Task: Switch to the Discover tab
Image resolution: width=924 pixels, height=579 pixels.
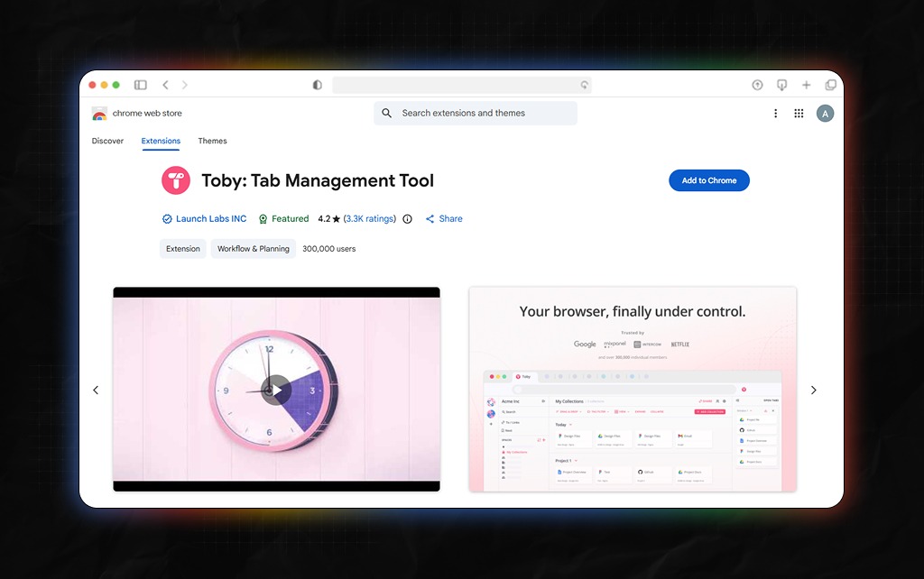Action: (108, 141)
